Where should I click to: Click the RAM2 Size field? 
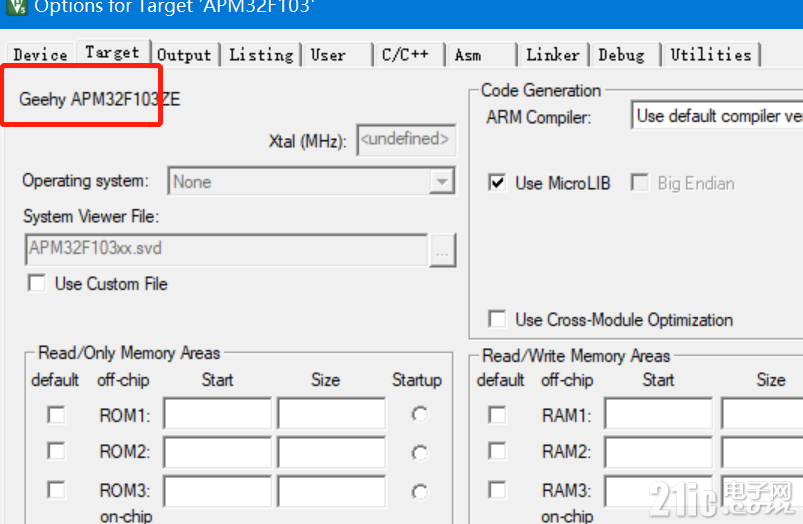coord(762,452)
